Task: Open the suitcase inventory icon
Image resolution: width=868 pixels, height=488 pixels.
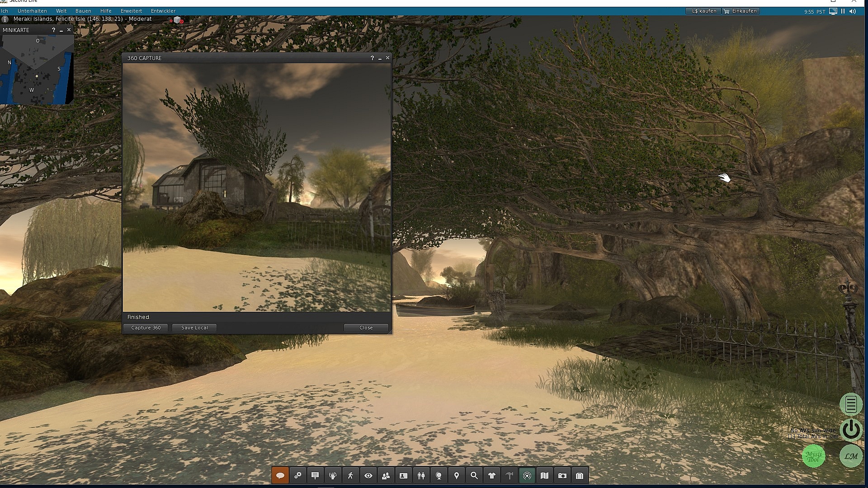Action: tap(579, 475)
